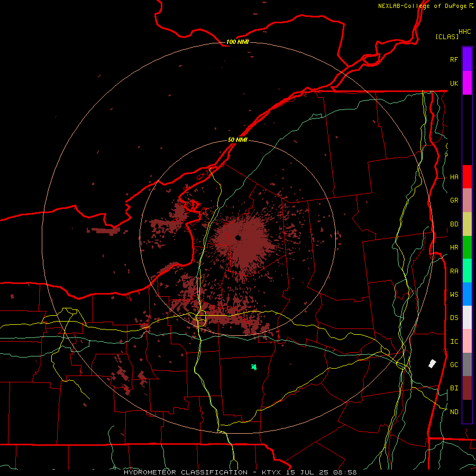476x476 pixels.
Task: Click the HHC product code label
Action: click(465, 32)
